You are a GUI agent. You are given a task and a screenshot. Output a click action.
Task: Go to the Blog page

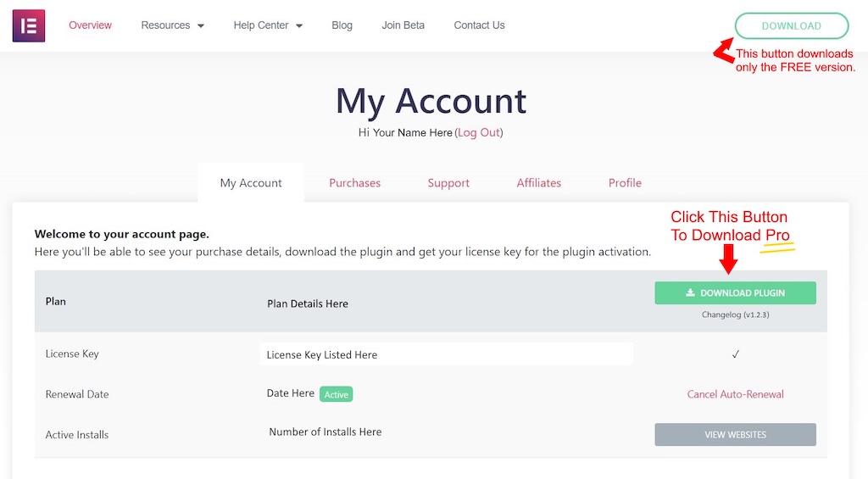click(x=342, y=25)
